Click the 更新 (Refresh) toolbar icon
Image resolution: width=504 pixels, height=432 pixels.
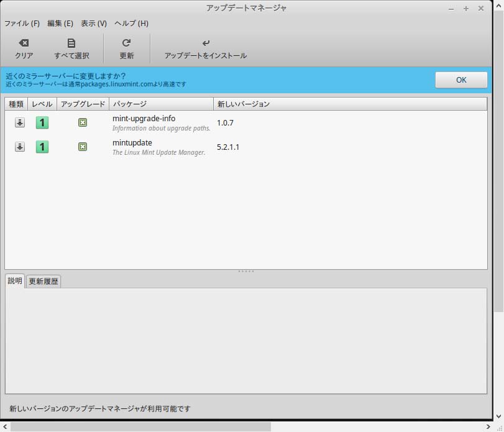[126, 42]
